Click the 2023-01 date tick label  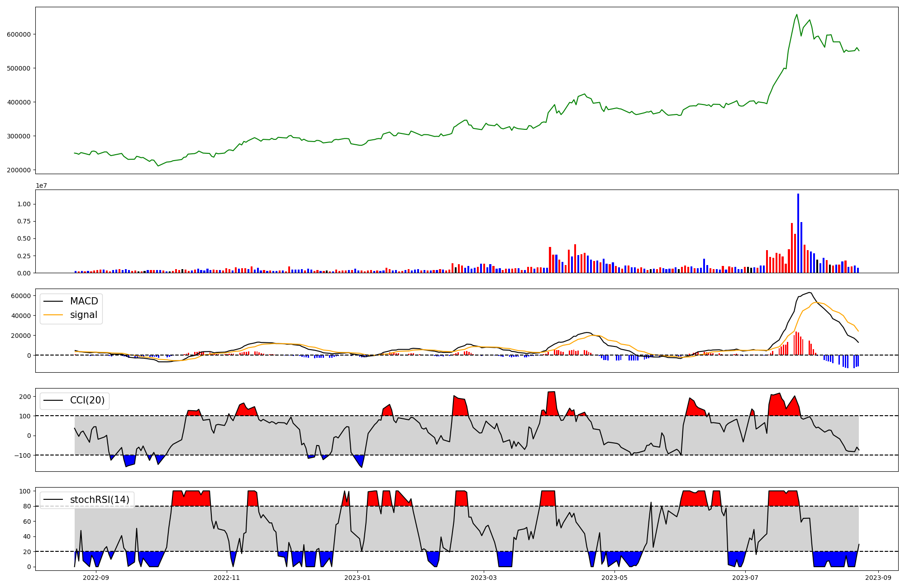pyautogui.click(x=357, y=578)
